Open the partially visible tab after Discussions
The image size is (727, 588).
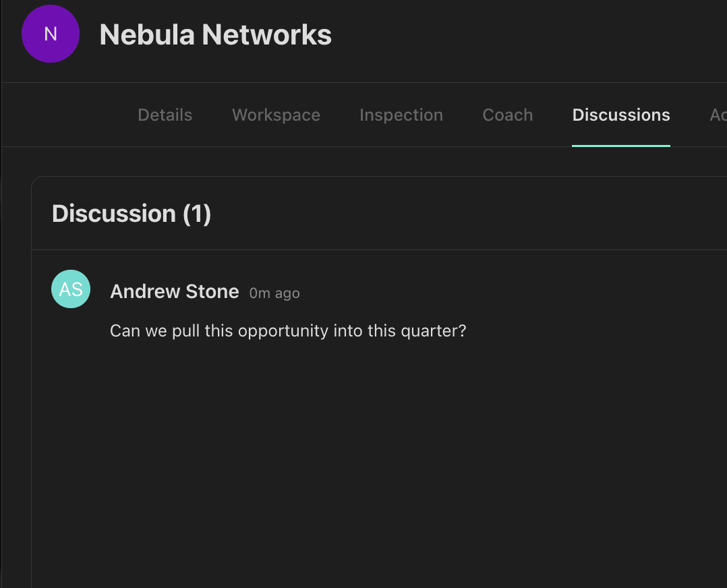tap(718, 115)
